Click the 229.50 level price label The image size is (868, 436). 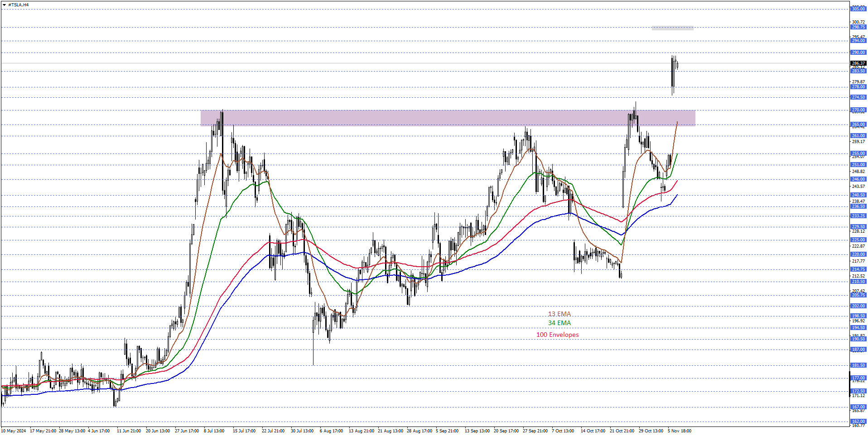858,227
